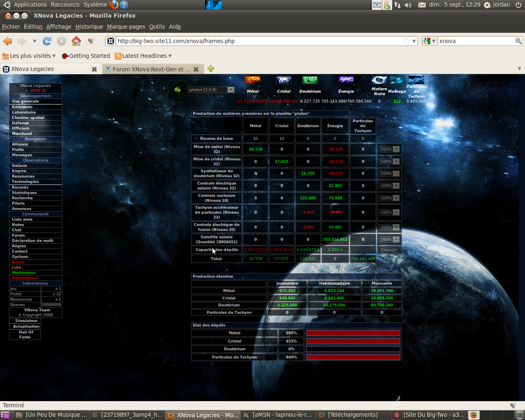Switch to aMSN window in taskbar
This screenshot has height=420, width=525.
[278, 415]
